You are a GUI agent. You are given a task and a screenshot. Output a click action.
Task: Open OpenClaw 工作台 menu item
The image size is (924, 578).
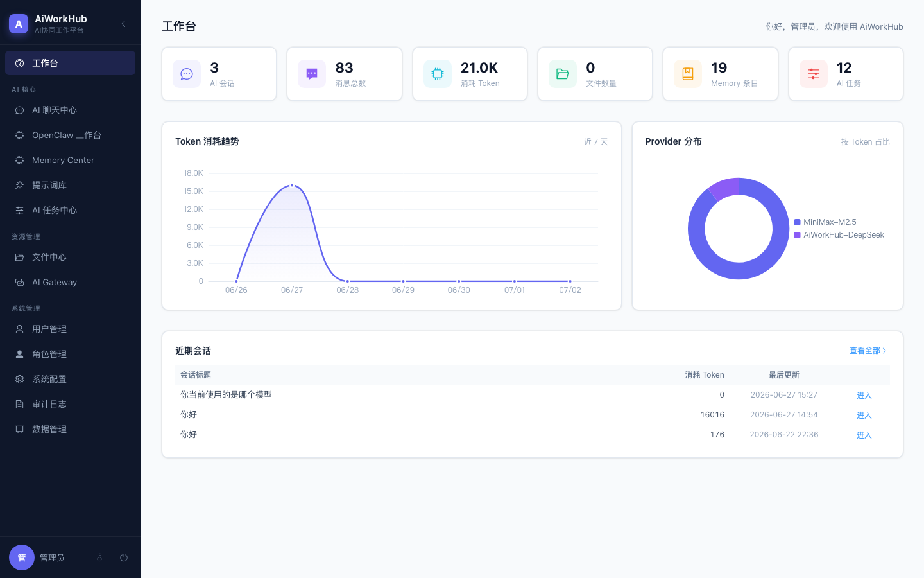coord(70,135)
